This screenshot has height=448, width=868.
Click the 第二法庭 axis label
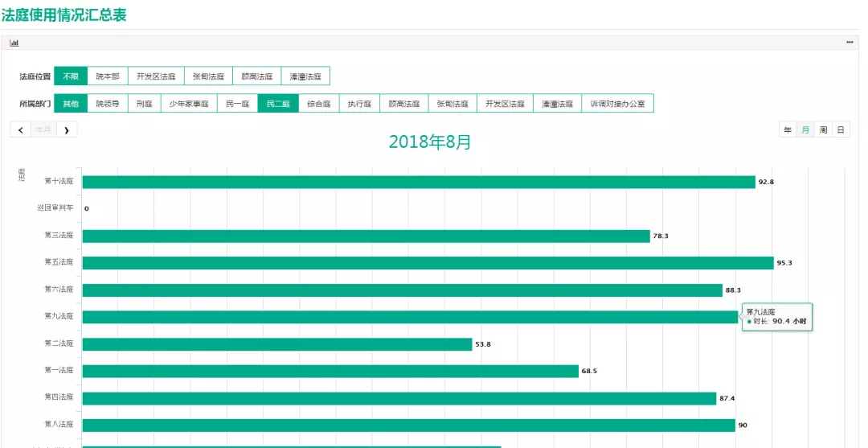coord(59,343)
